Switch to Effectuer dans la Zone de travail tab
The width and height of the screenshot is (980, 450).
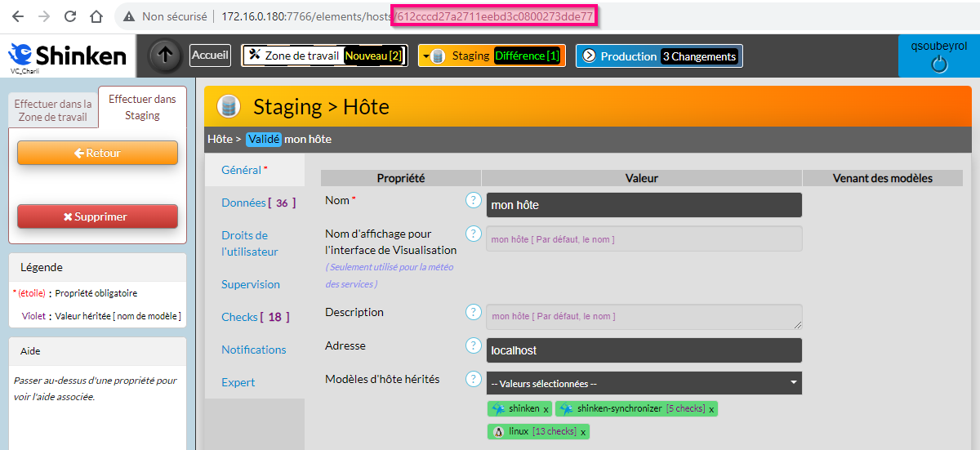pos(53,111)
